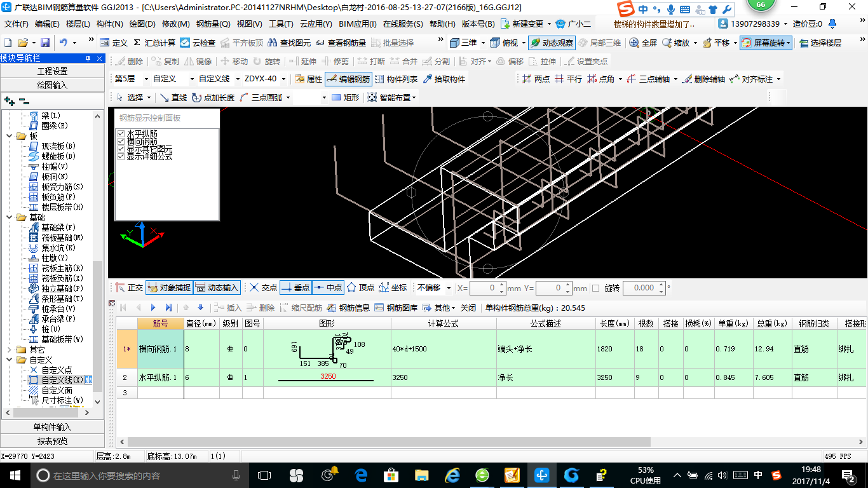Viewport: 868px width, 488px height.
Task: Click 删除辅轴 delete auxiliary axis
Action: (x=703, y=79)
